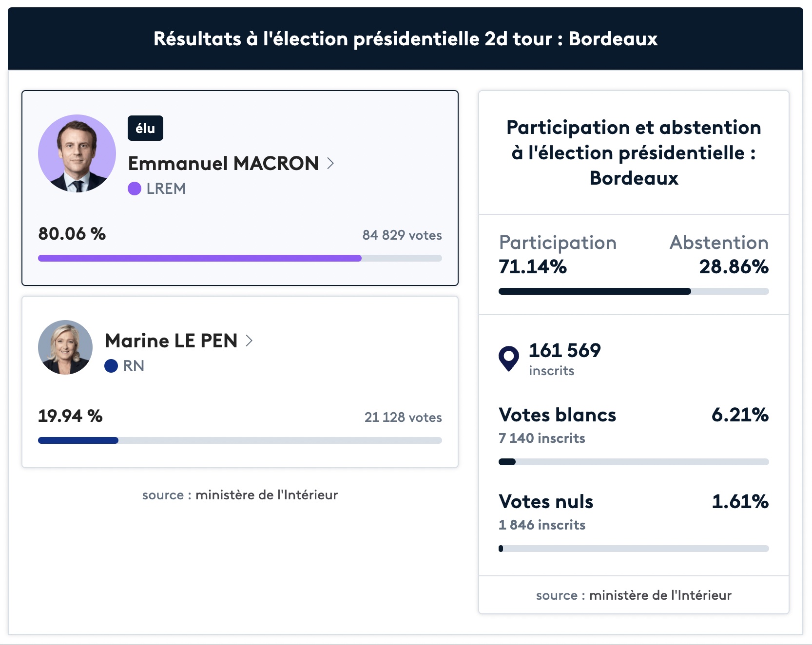
Task: Click the 161 569 inscrits figure
Action: coord(565,359)
